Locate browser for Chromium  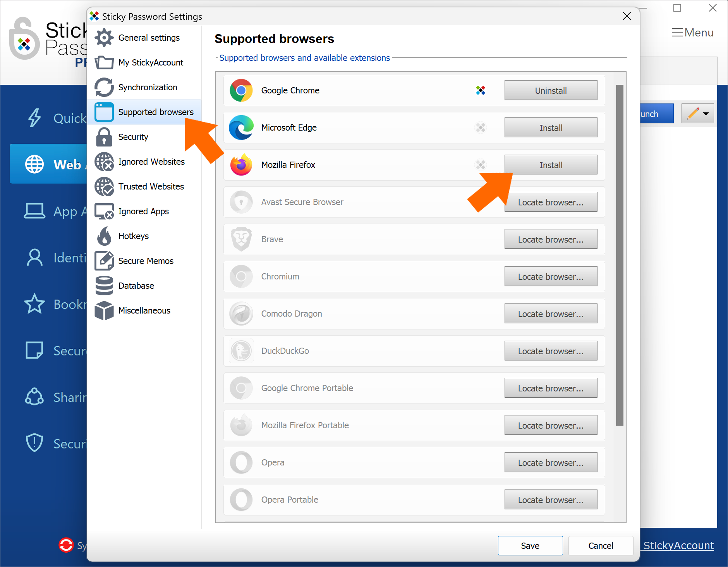[x=551, y=276]
